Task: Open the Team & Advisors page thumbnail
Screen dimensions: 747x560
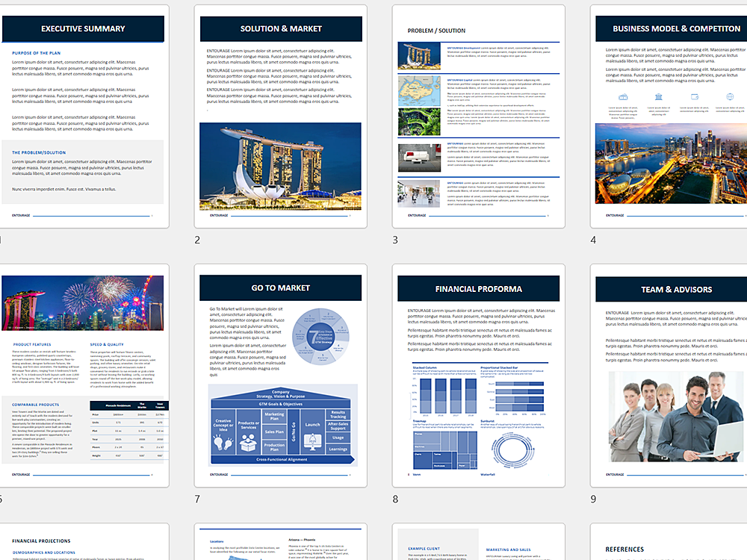Action: (x=669, y=376)
